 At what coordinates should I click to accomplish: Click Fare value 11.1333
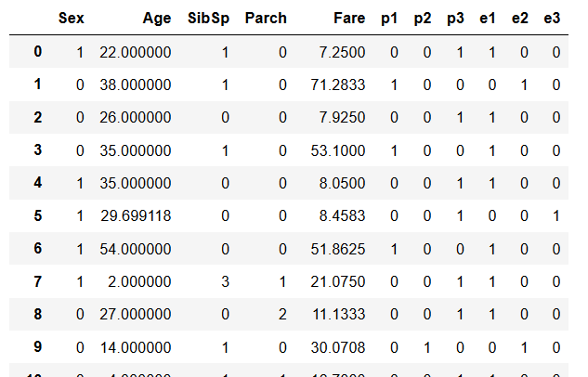[x=339, y=314]
